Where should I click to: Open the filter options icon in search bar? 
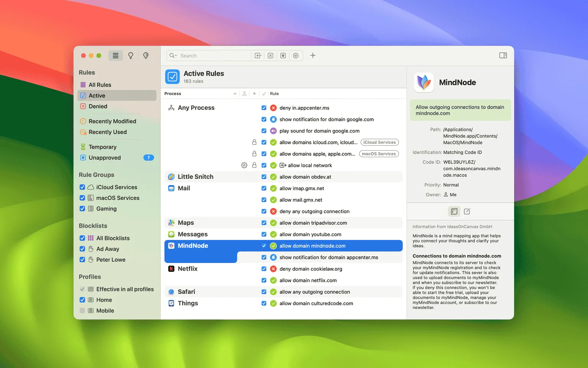point(296,56)
